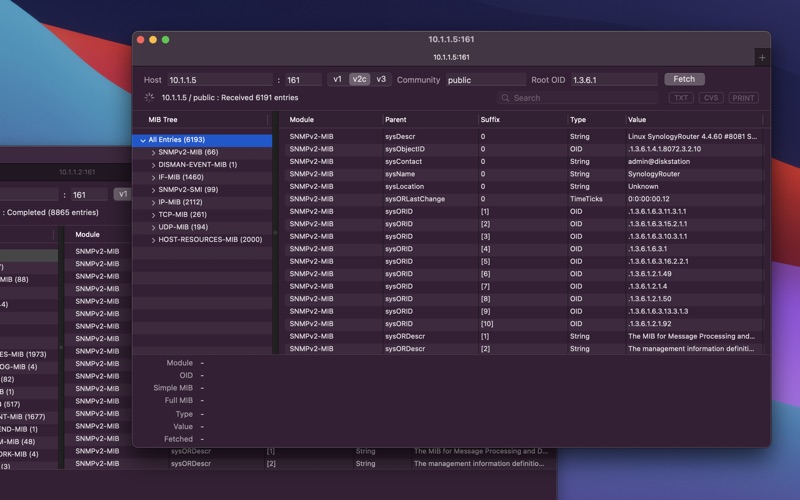Screen dimensions: 800x500
Task: Expand the IF-MIB (1460) node
Action: [153, 178]
